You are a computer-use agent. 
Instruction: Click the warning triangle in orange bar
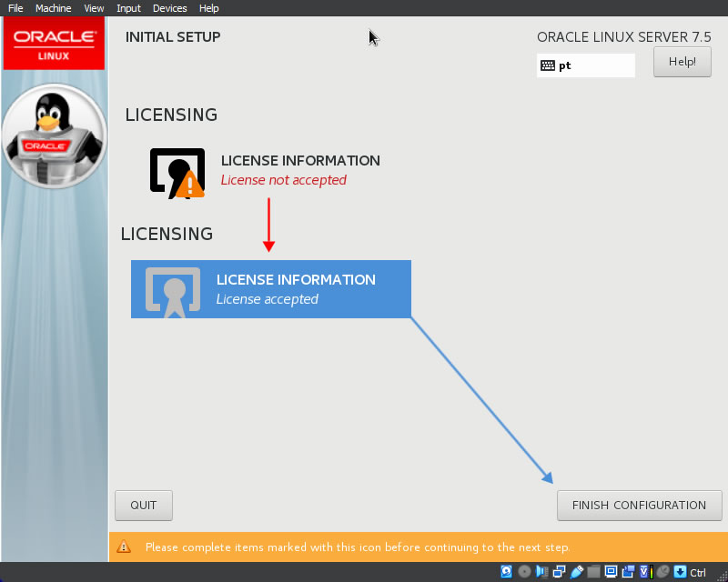(x=124, y=547)
